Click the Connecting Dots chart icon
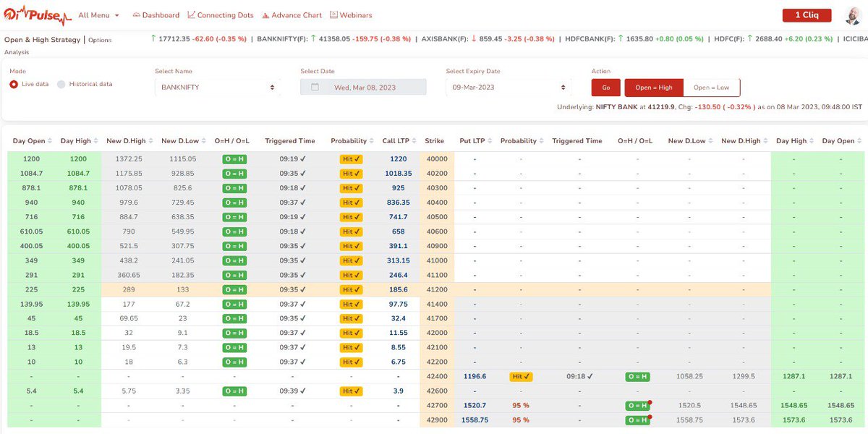 pos(192,14)
